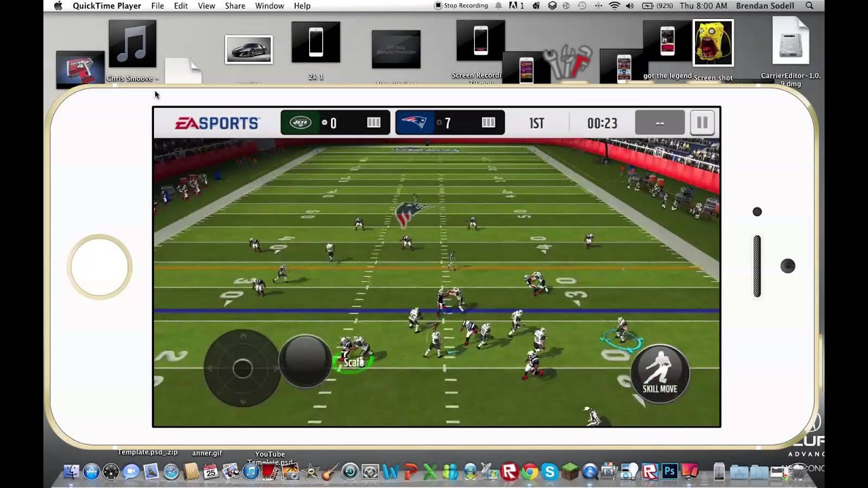Screen dimensions: 868x488
Task: Click the battery 92% indicator
Action: (658, 5)
